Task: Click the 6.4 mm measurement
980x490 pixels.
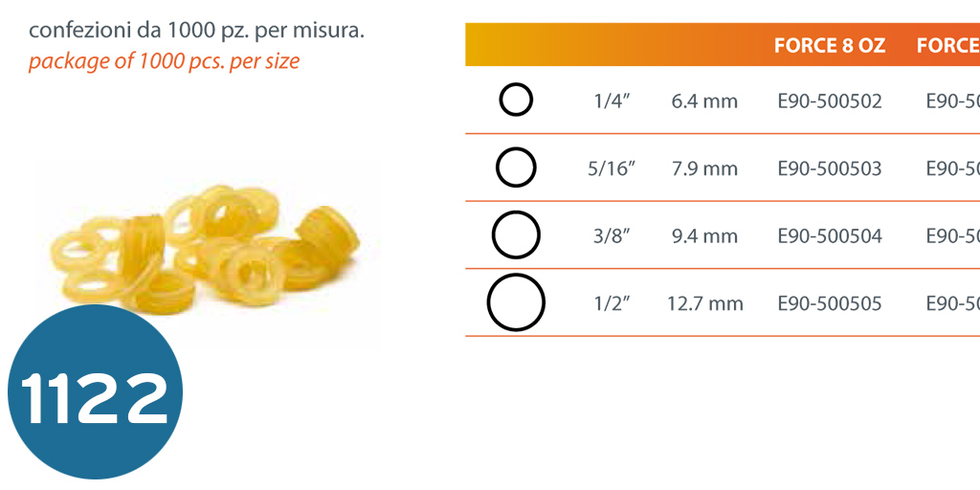Action: pyautogui.click(x=704, y=100)
